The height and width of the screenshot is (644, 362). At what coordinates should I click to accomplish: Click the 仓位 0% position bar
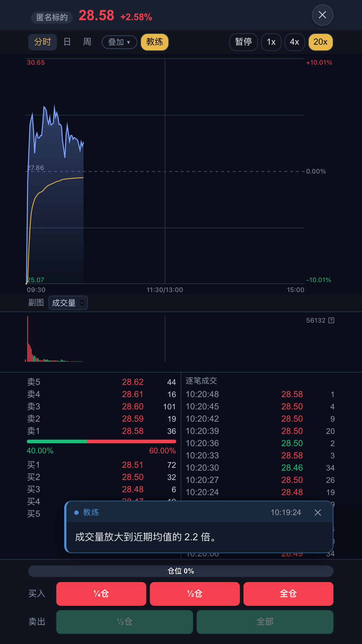(181, 571)
